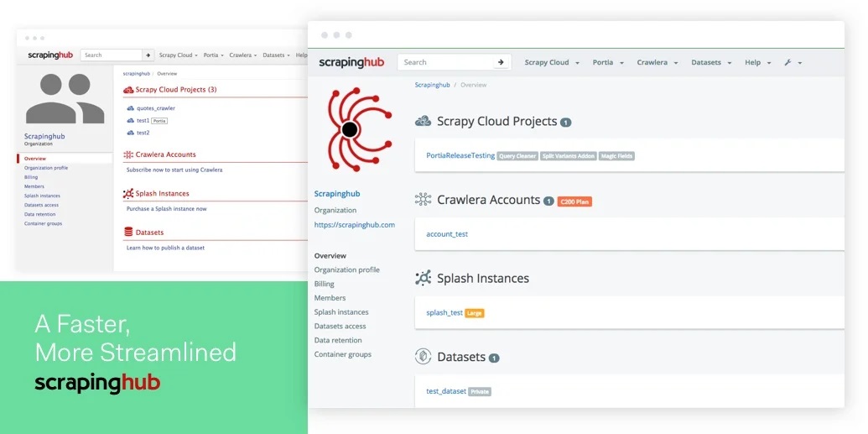Open the account_test Crawlera account
The image size is (868, 434).
(447, 234)
